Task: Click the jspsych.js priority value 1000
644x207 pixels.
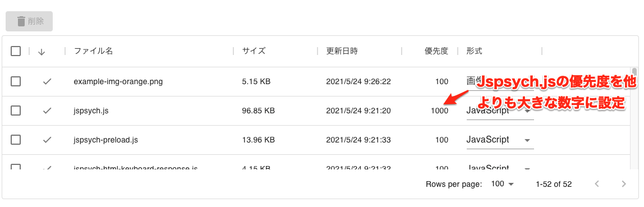Action: coord(439,111)
